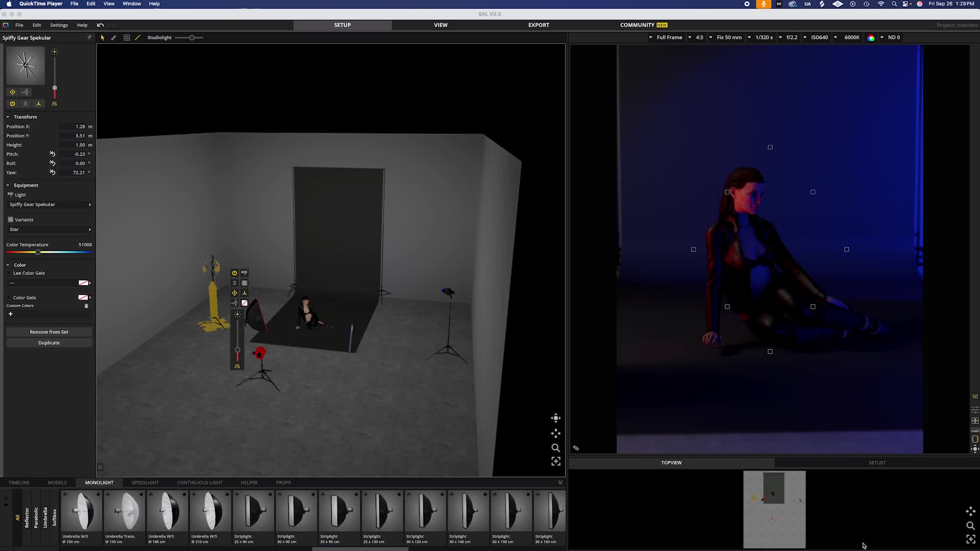Click the pin icon beside Spiffy Gear Spekular
The width and height of the screenshot is (980, 551).
click(x=89, y=37)
